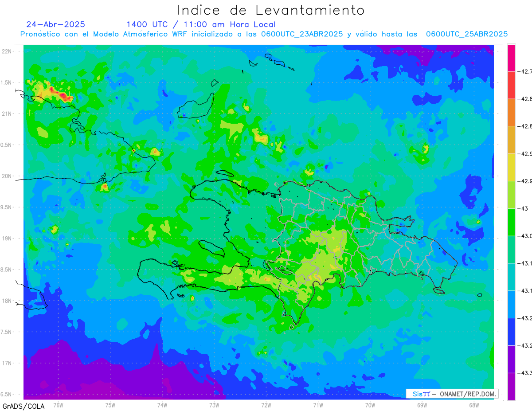
Task: Click the '19N' latitude label
Action: [x=8, y=239]
